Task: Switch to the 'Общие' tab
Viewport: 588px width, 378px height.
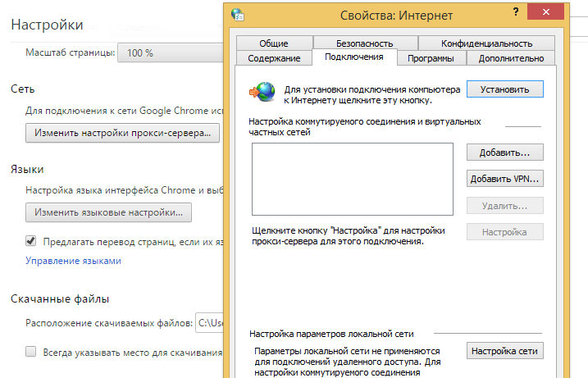Action: [272, 43]
